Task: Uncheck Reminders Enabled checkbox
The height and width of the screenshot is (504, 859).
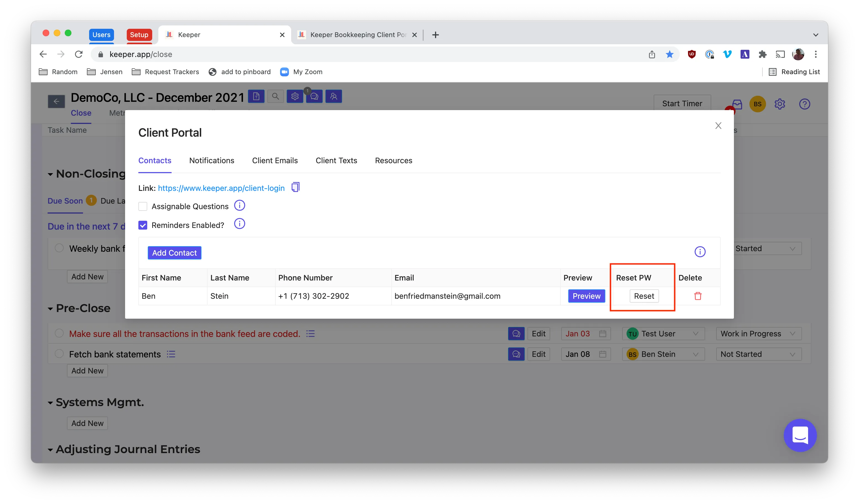Action: pyautogui.click(x=143, y=225)
